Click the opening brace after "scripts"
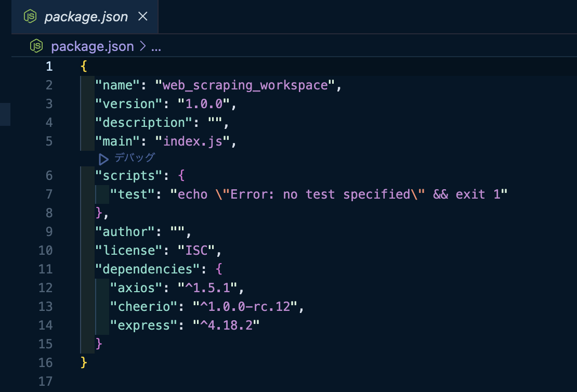 pyautogui.click(x=181, y=176)
